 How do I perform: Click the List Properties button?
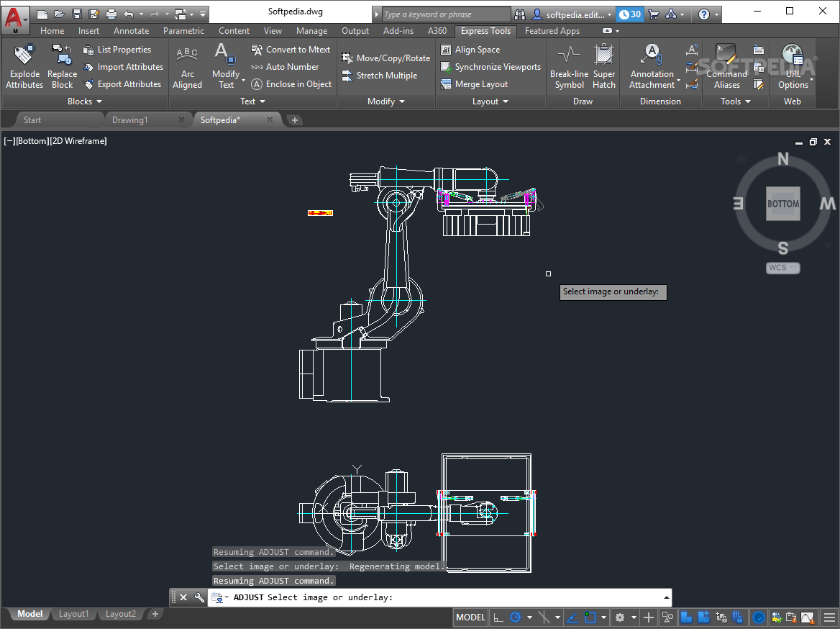tap(118, 50)
